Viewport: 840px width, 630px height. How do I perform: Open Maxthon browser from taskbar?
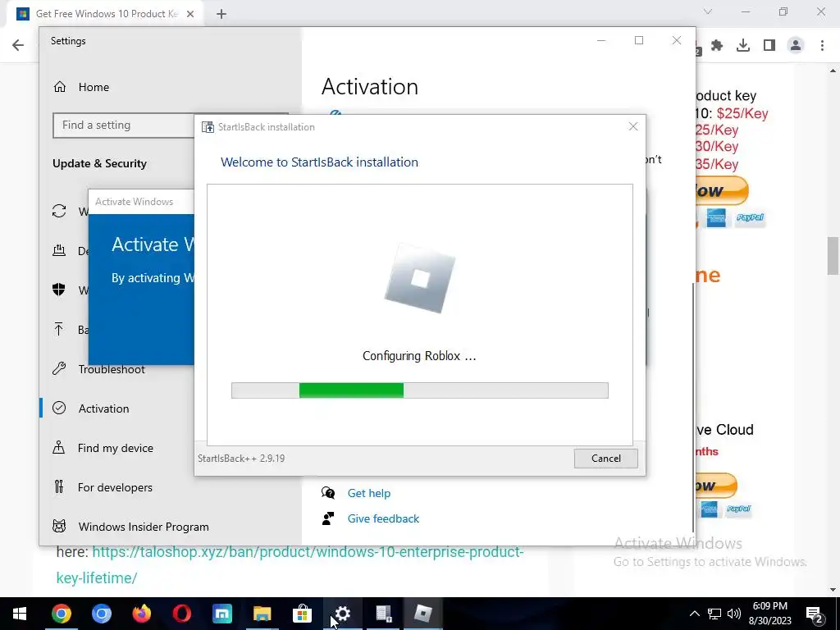[x=221, y=614]
